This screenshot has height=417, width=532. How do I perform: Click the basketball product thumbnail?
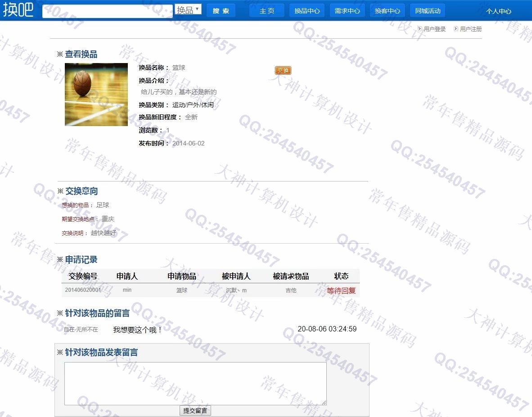[96, 95]
